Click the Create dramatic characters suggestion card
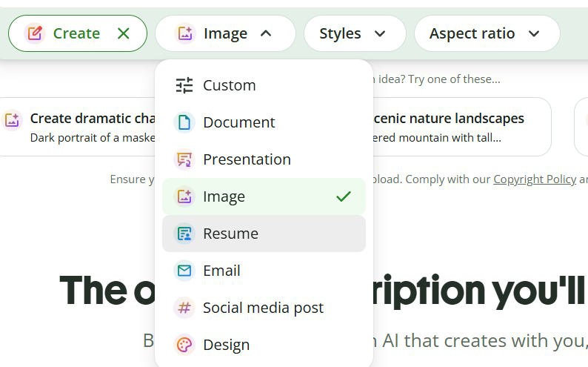Viewport: 588px width, 367px height. pos(77,127)
